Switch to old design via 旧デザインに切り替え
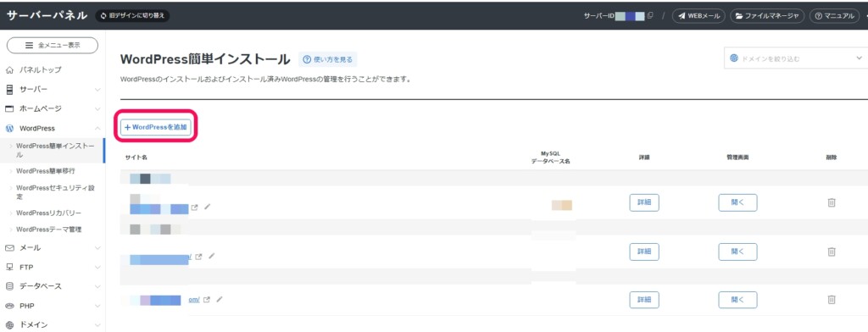The width and height of the screenshot is (868, 332). point(132,16)
